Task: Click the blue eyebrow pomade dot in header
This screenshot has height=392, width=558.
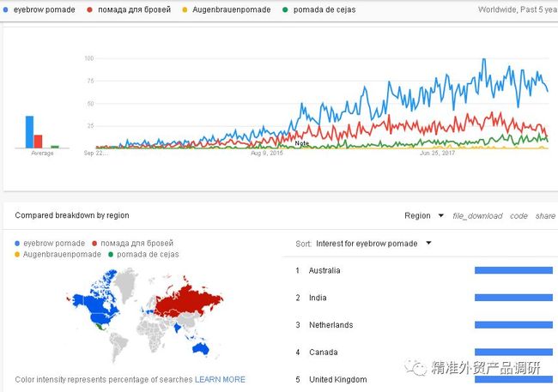Action: pos(5,10)
